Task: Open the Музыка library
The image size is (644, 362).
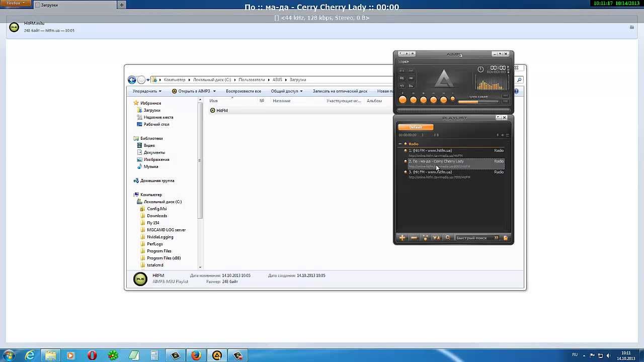Action: click(x=150, y=166)
